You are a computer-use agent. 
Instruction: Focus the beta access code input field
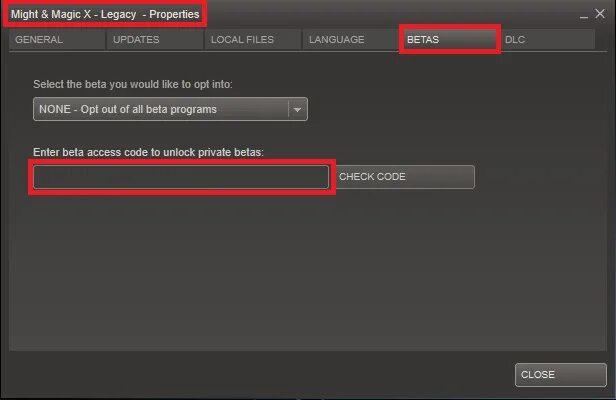(181, 177)
